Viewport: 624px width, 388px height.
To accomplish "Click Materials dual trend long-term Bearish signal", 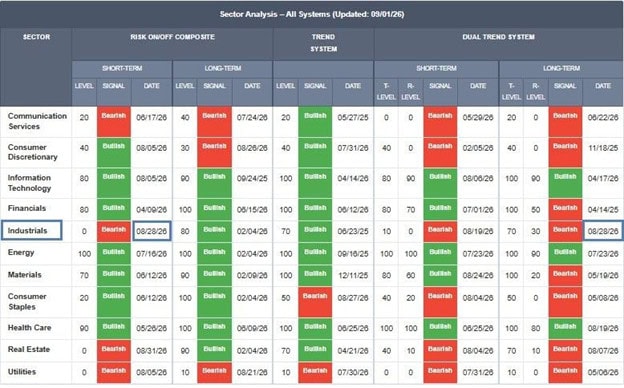I will 565,275.
